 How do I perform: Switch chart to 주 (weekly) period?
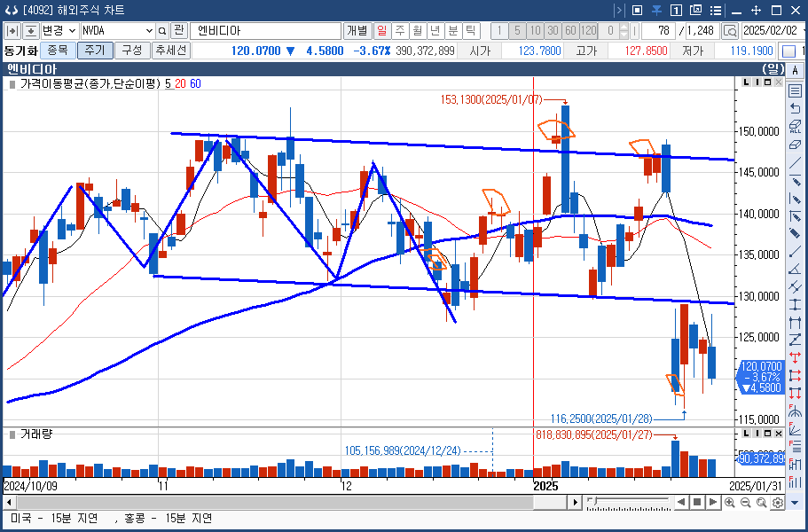click(400, 31)
